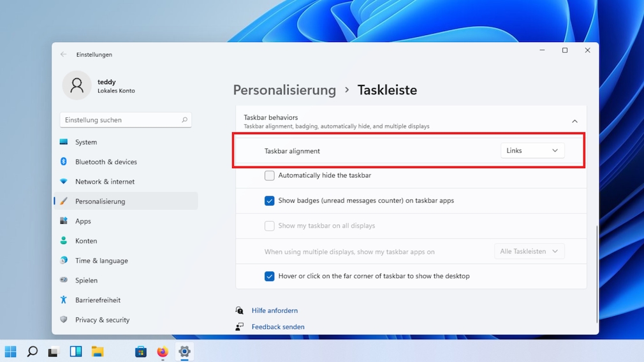
Task: Open the Windows Start button
Action: click(x=10, y=351)
